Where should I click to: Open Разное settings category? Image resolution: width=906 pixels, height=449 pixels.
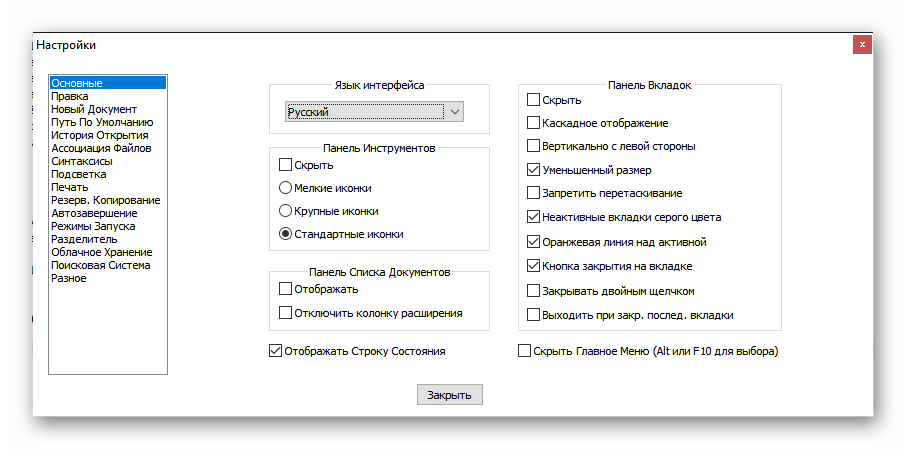(x=69, y=278)
